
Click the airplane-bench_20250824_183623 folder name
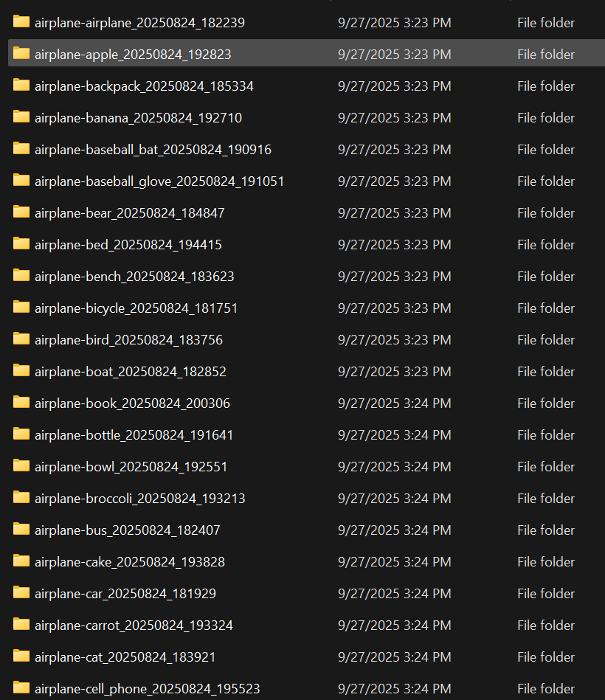point(134,277)
